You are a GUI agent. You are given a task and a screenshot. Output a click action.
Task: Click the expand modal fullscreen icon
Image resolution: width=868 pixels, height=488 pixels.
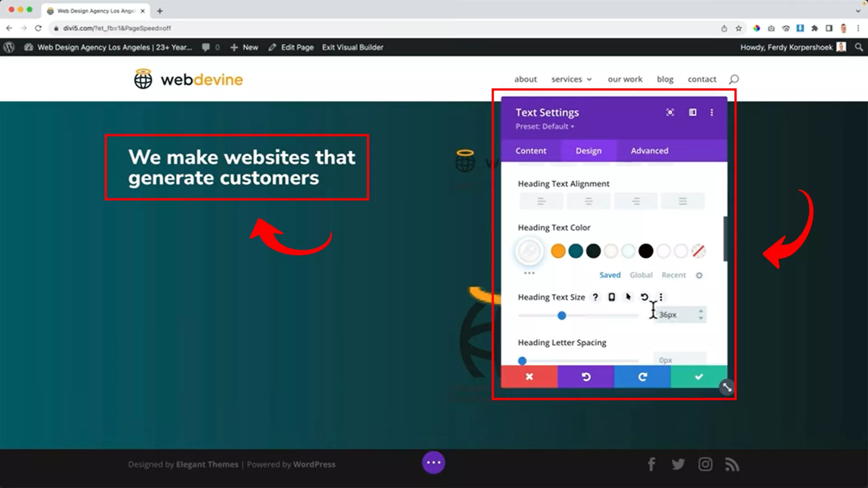tap(670, 113)
